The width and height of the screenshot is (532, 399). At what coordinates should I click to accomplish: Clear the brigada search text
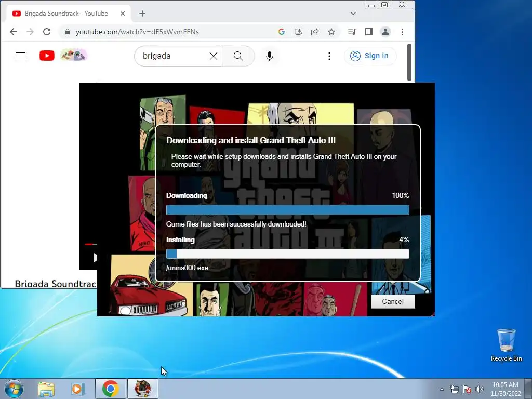point(214,56)
